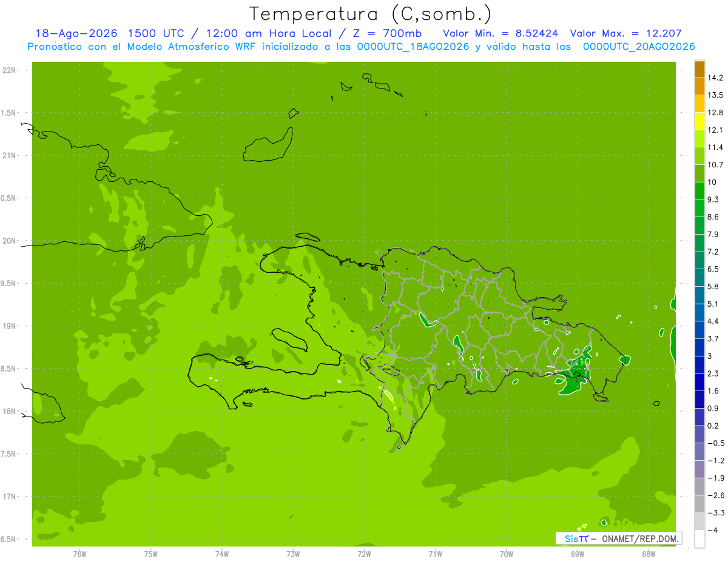Click the "69W" longitude axis label
This screenshot has width=728, height=562.
click(x=578, y=554)
